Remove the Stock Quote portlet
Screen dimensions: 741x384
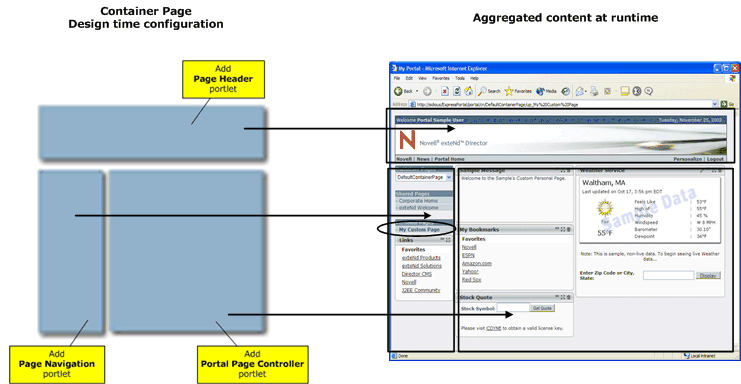click(x=569, y=297)
